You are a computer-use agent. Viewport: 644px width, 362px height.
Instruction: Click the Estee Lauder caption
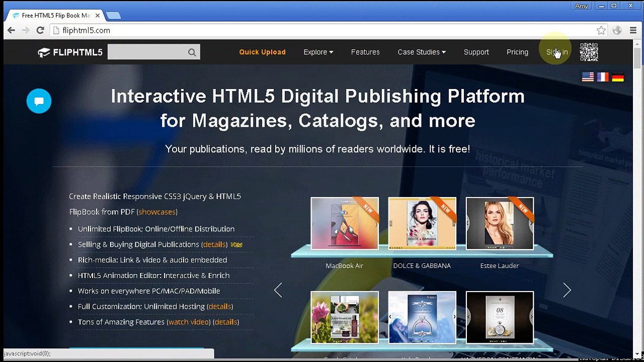point(500,265)
